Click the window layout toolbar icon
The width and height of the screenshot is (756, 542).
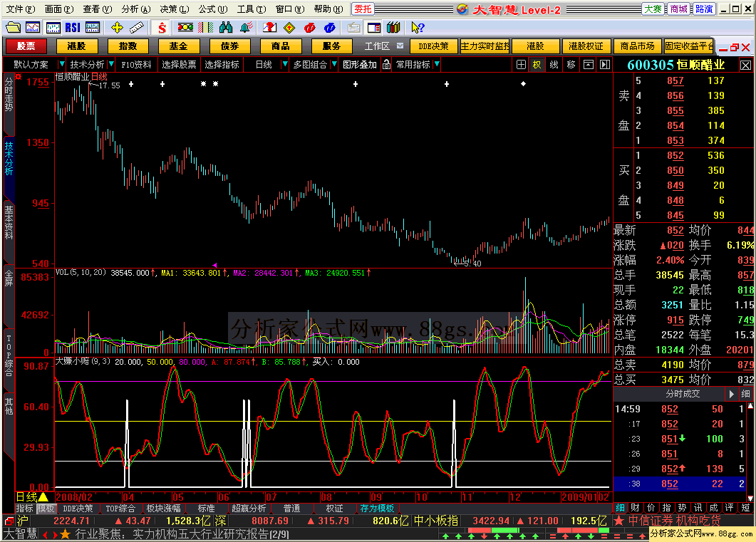click(x=373, y=28)
